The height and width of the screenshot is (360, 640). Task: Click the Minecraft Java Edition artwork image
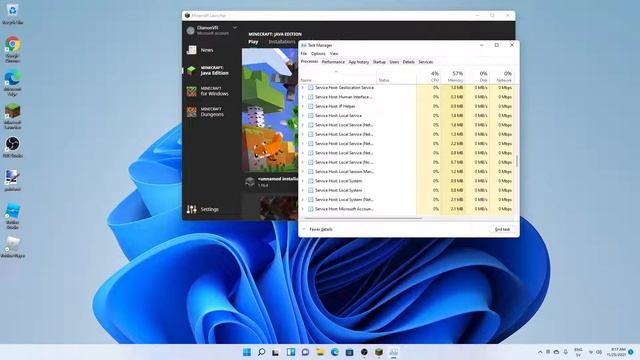click(270, 110)
